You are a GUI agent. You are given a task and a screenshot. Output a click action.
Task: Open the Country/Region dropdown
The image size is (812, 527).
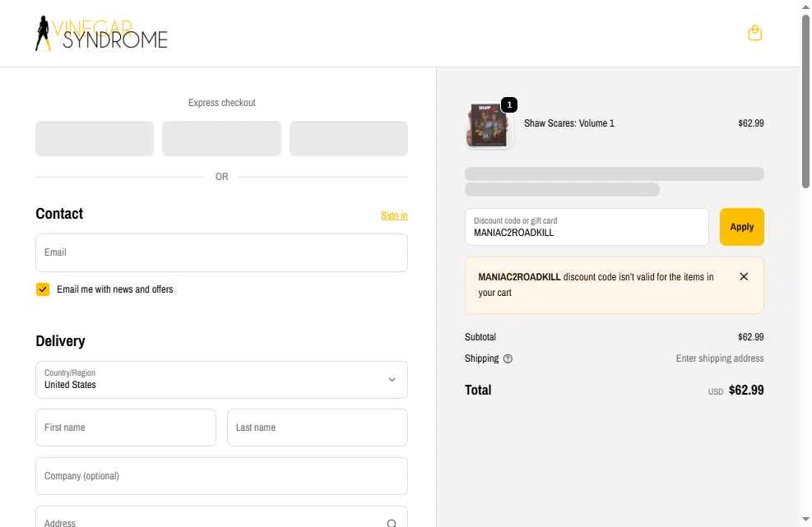221,380
